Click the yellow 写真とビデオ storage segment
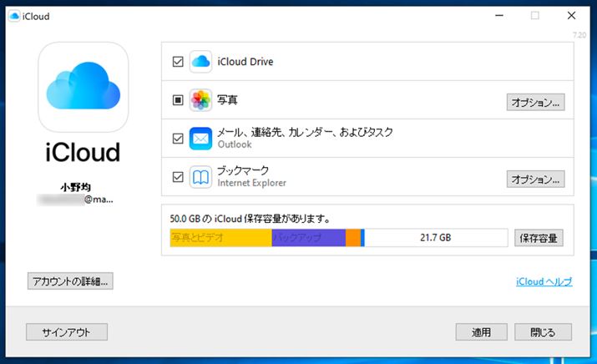Viewport: 597px width, 364px height. pyautogui.click(x=220, y=238)
